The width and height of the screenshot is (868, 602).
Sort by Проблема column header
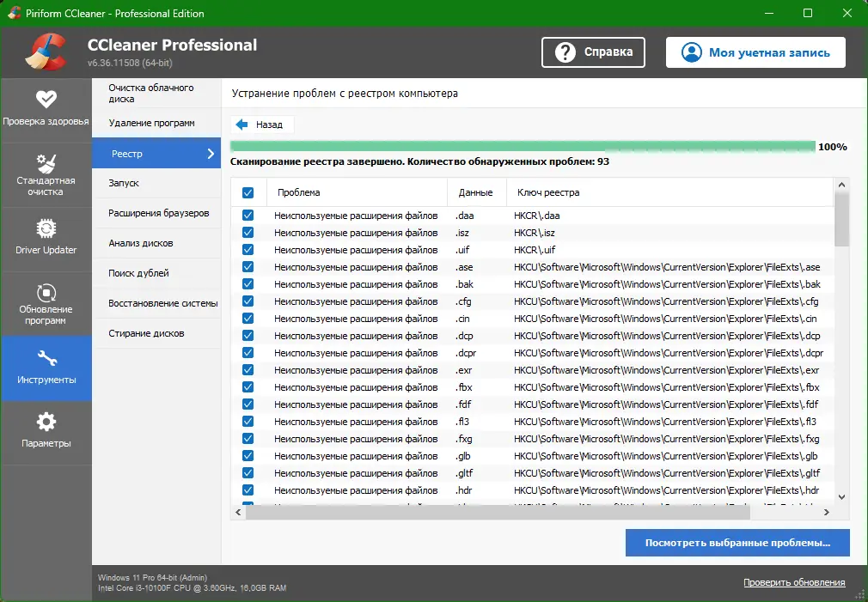click(357, 192)
